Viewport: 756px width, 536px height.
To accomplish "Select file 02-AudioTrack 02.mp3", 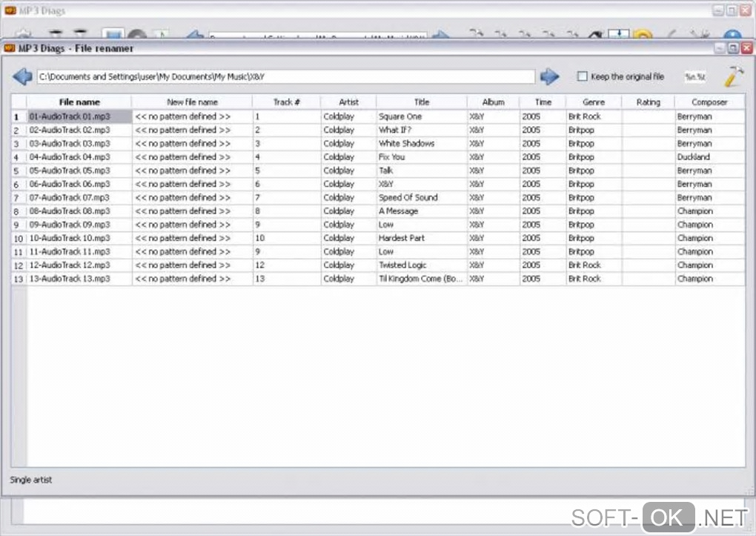I will coord(79,130).
